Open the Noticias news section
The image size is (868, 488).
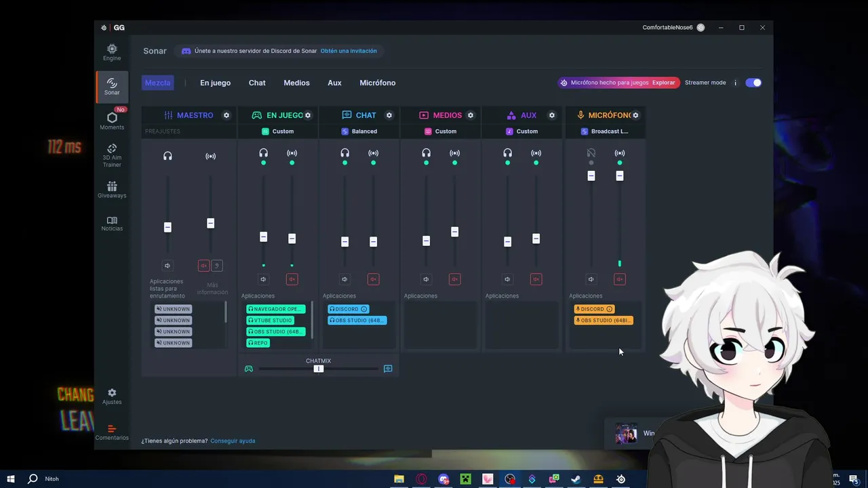[x=112, y=224]
